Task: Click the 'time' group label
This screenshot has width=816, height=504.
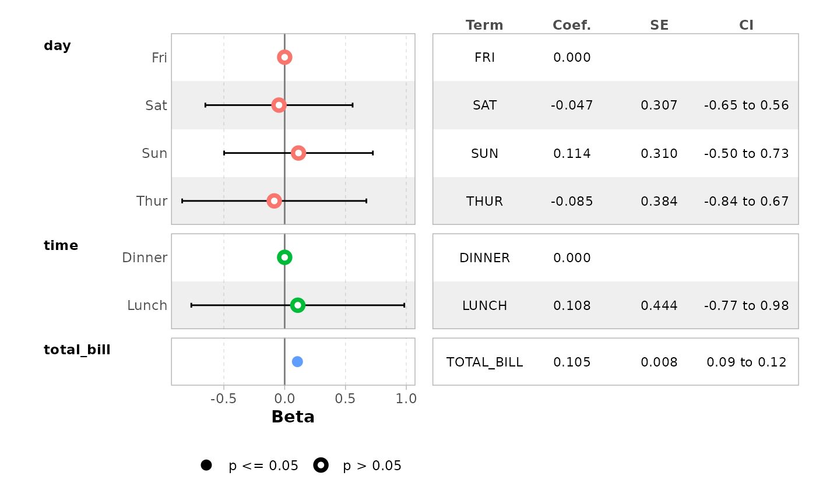Action: [61, 245]
